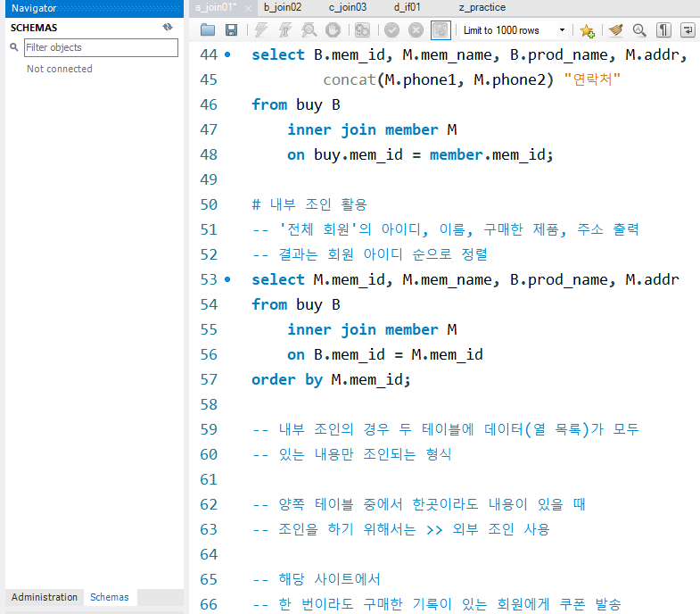Click the statement marker dot on line 44
This screenshot has height=614, width=700.
pos(227,55)
